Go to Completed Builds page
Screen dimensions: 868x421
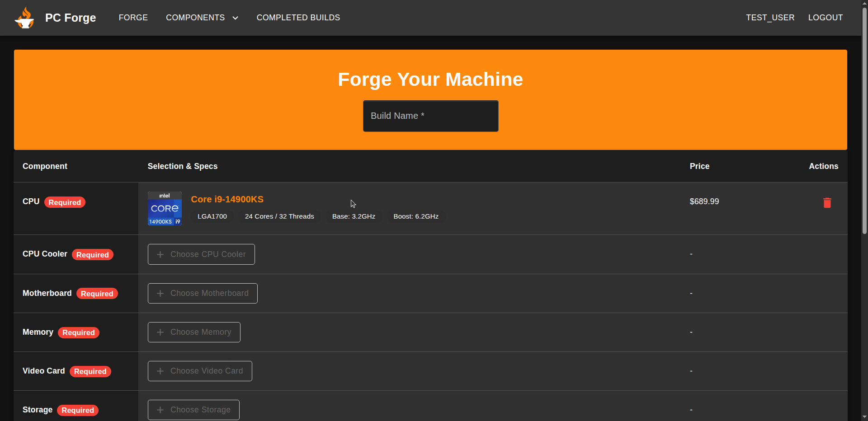298,18
